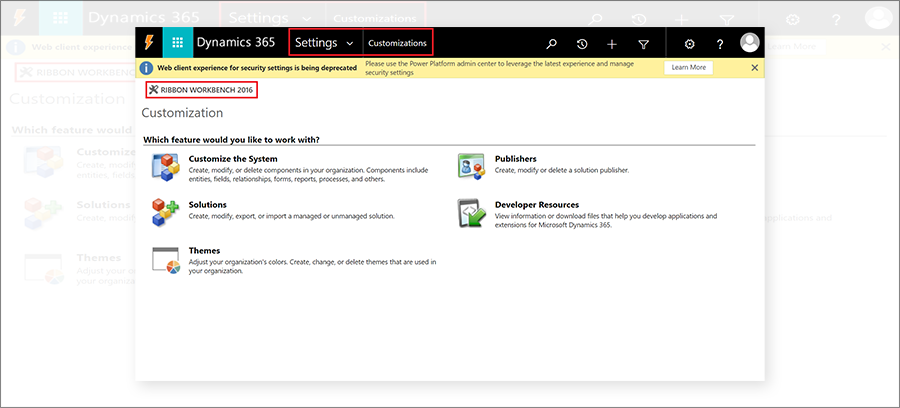The width and height of the screenshot is (900, 408).
Task: Click 'Create, modify, export, or import' description
Action: click(292, 216)
